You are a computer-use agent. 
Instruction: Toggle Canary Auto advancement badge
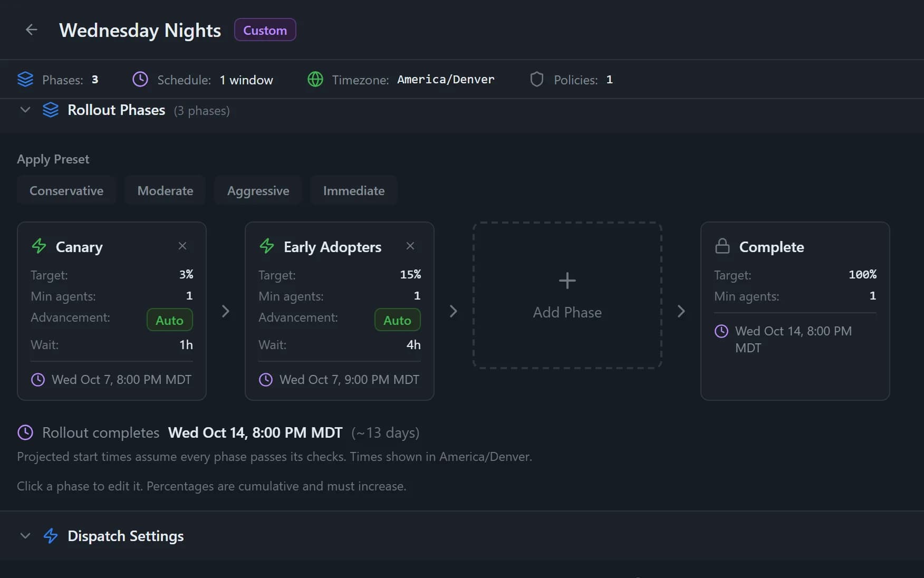tap(169, 320)
